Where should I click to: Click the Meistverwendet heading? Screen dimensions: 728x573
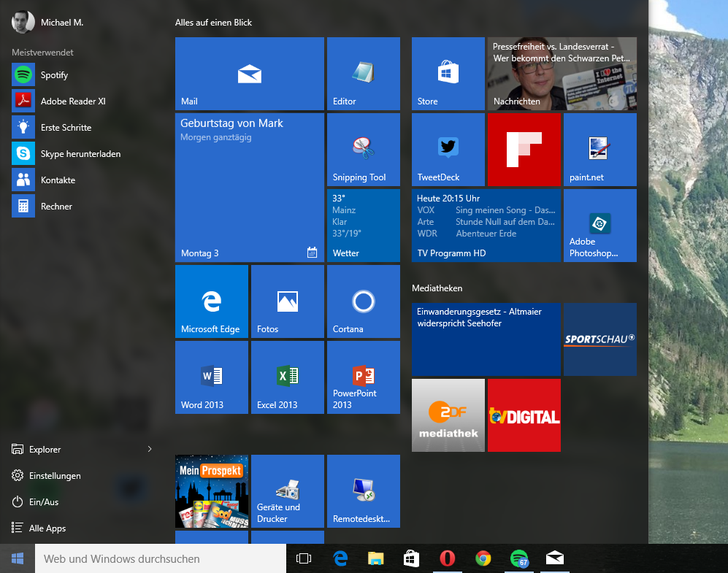coord(42,53)
